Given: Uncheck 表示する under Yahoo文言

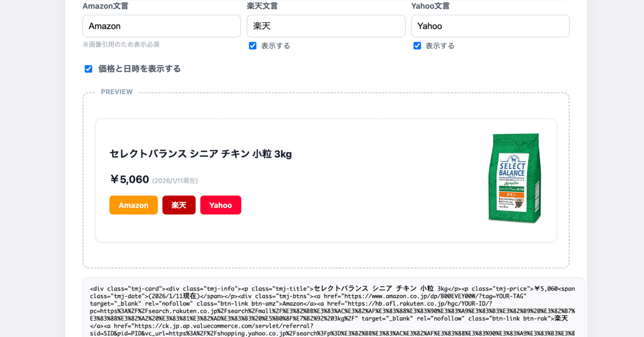Looking at the screenshot, I should [x=417, y=46].
